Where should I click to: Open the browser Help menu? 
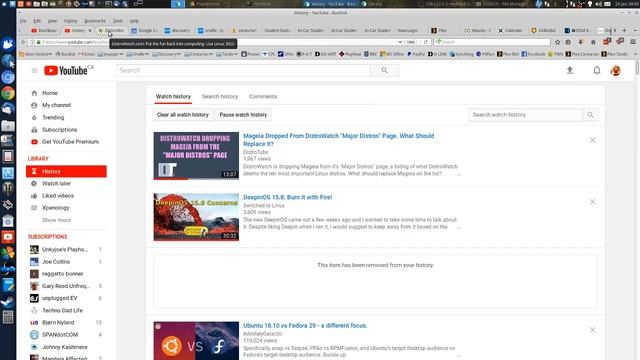(134, 21)
